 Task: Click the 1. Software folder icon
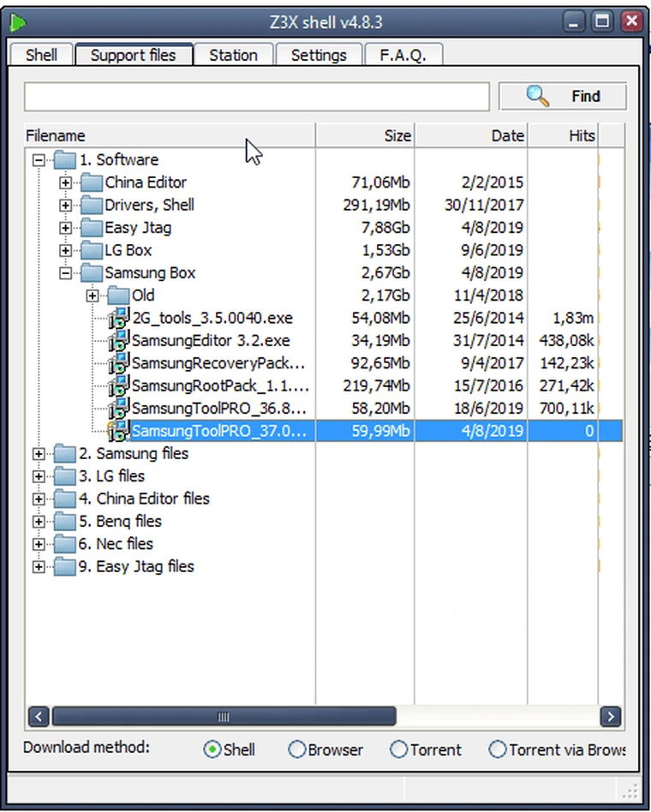[65, 159]
